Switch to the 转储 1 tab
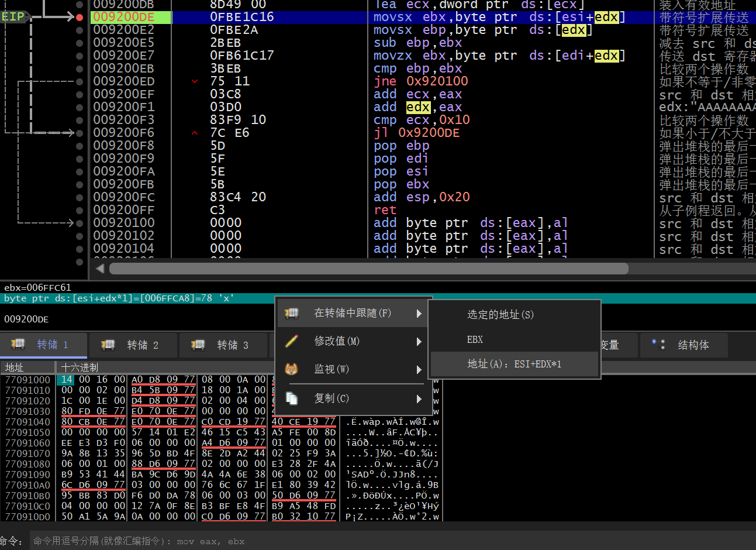Screen dimensions: 756x550 tap(43, 345)
